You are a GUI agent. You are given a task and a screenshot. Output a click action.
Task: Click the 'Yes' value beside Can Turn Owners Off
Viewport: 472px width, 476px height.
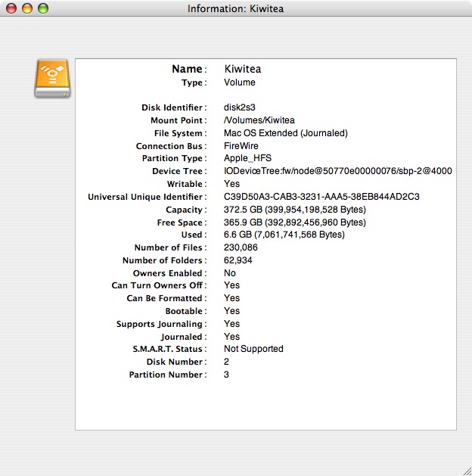[x=231, y=285]
